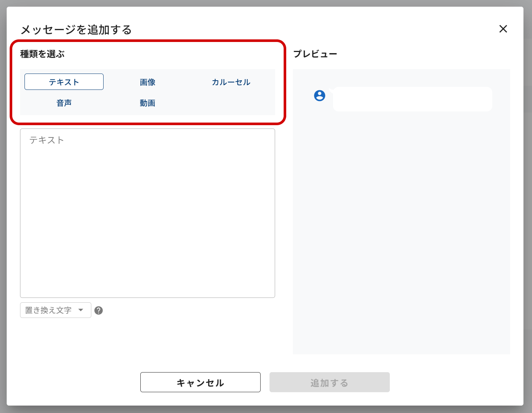532x413 pixels.
Task: Select the テキスト message type
Action: point(64,82)
